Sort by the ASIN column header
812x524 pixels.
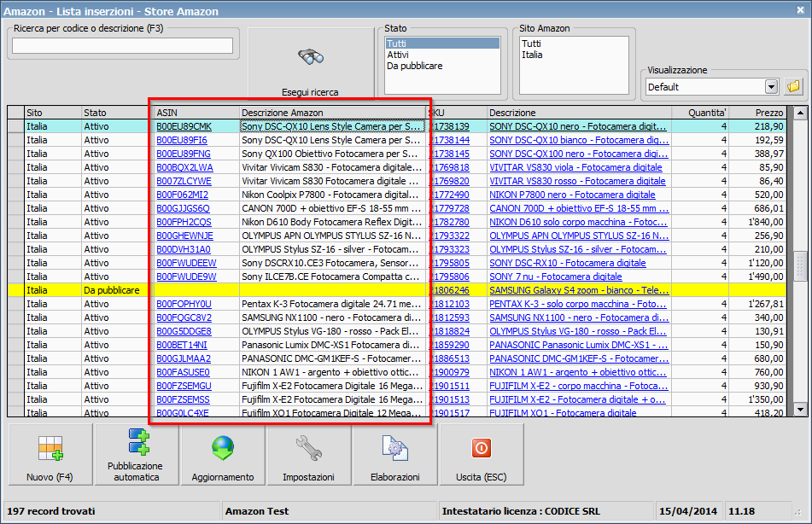coord(196,113)
